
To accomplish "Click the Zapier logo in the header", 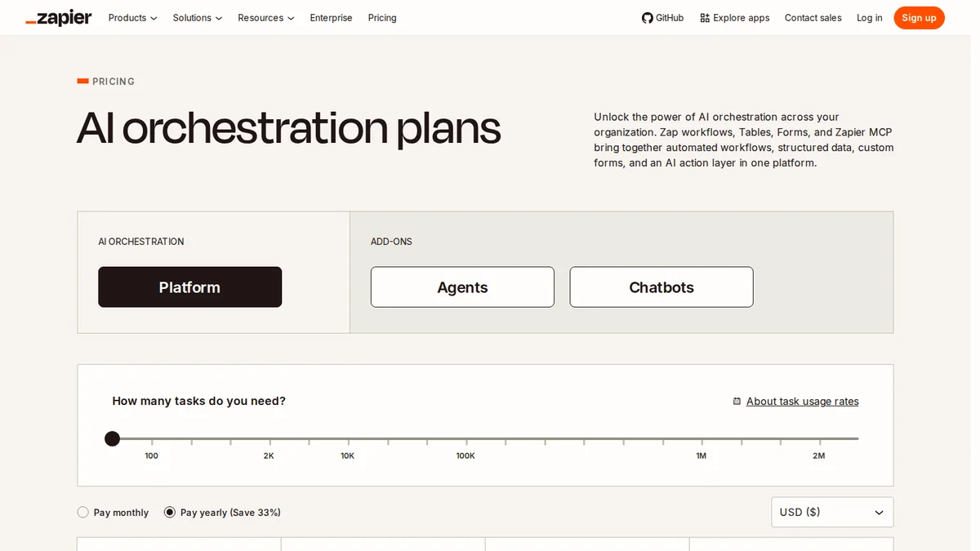I will click(59, 18).
